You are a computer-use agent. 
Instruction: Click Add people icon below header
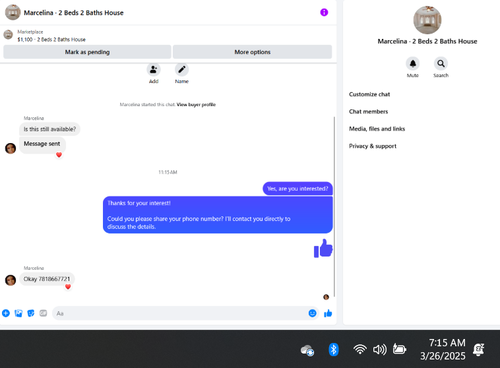click(x=153, y=69)
